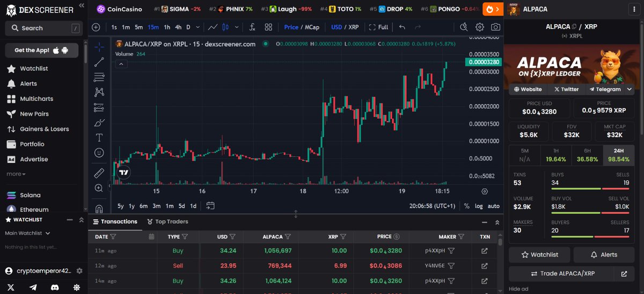Toggle log scale on chart
The image size is (644, 294).
479,206
